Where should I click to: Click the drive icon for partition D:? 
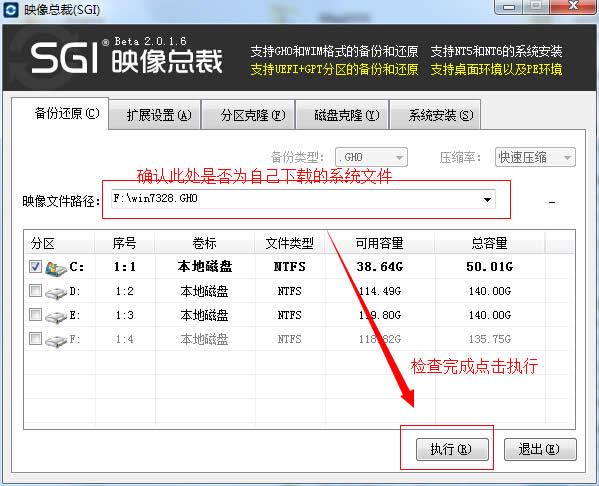[56, 293]
